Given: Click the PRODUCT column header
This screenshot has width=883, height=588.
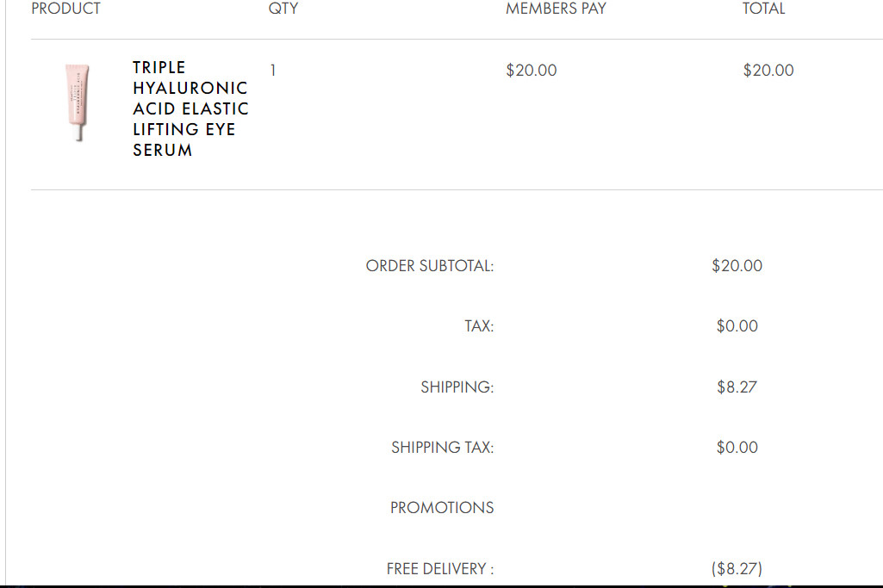Looking at the screenshot, I should 65,9.
